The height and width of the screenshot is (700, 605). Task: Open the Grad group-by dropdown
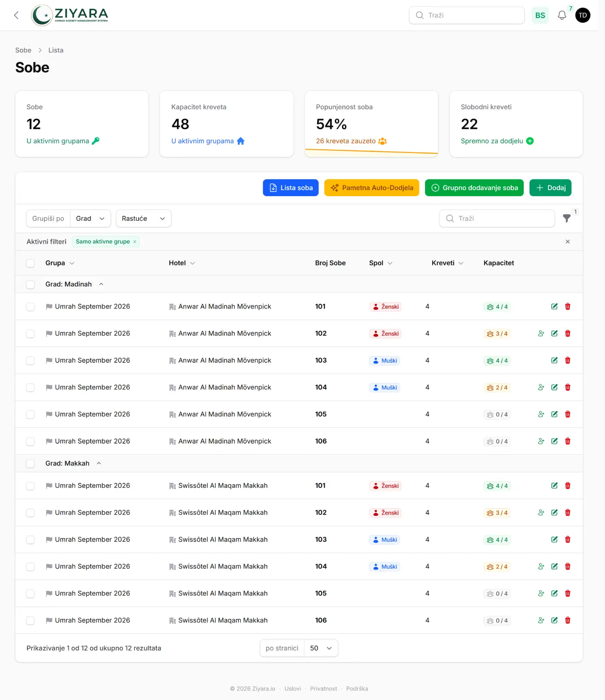coord(90,218)
